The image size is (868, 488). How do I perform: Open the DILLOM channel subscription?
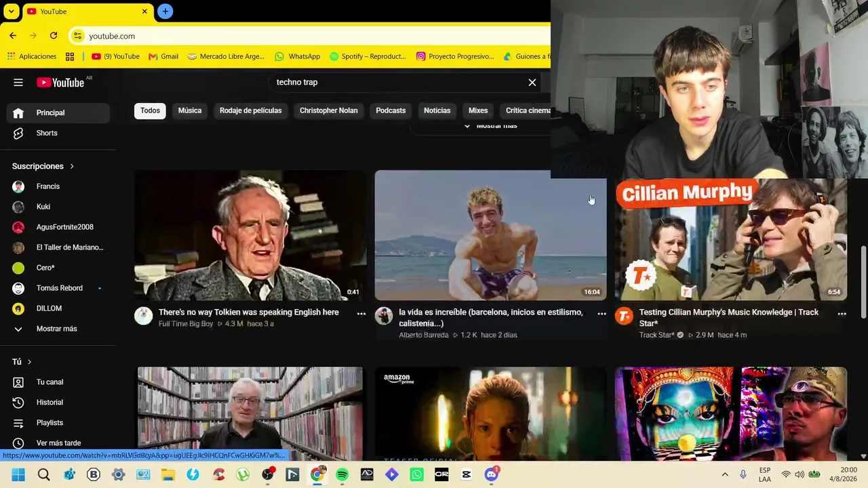pyautogui.click(x=58, y=308)
